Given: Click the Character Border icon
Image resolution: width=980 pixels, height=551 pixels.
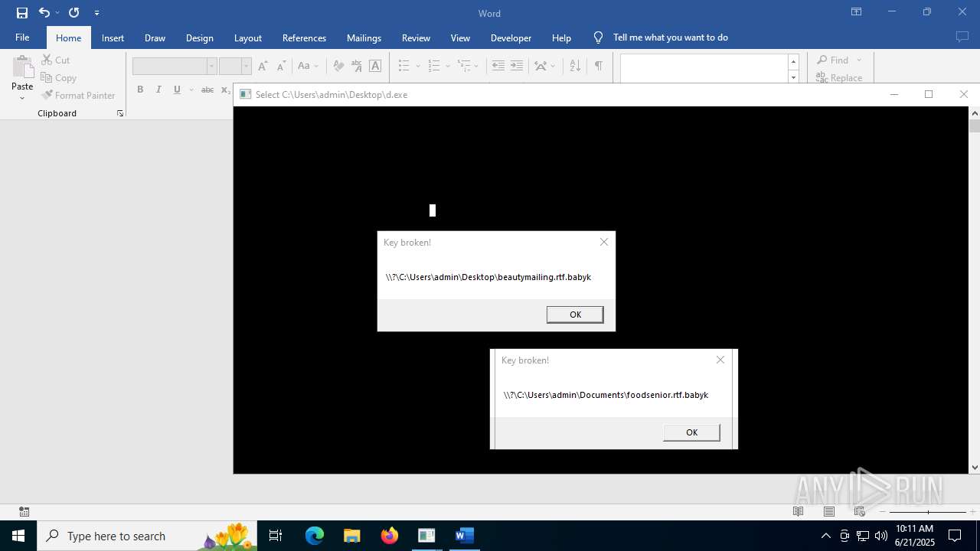Looking at the screenshot, I should [x=375, y=66].
